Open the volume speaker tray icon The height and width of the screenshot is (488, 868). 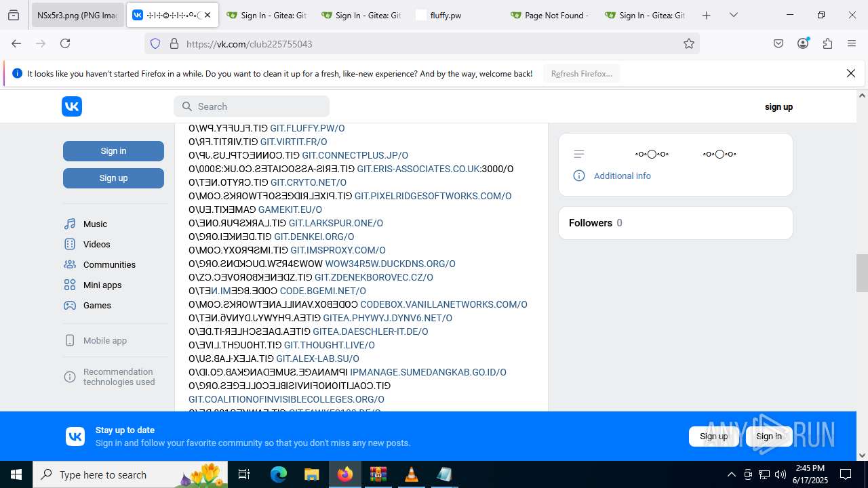point(781,474)
